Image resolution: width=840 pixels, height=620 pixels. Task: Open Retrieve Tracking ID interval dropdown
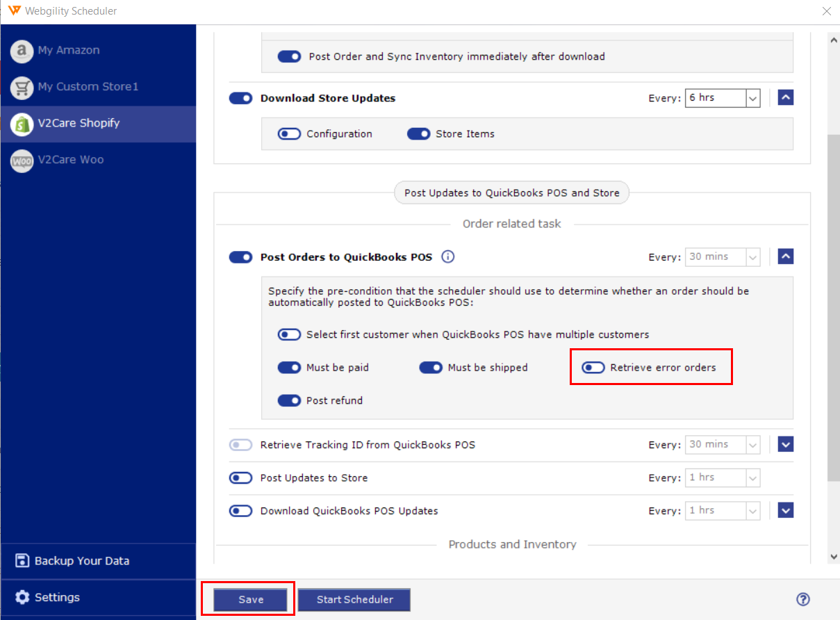(723, 445)
